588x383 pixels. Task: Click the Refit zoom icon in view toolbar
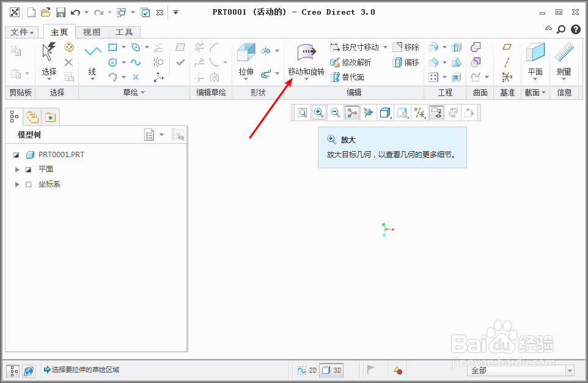(303, 113)
